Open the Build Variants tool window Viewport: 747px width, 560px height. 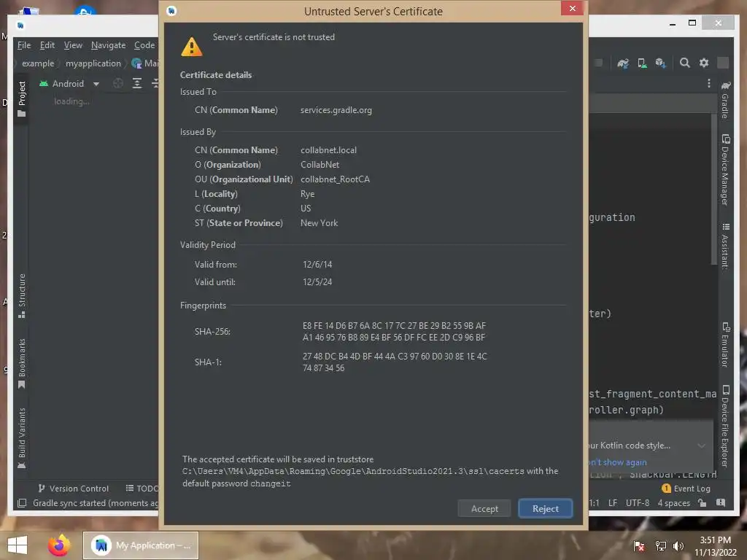(21, 438)
